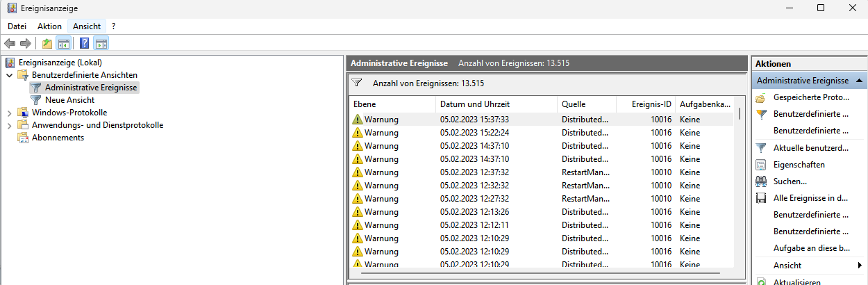
Task: Click the warning icon of the 12:37:32 event
Action: coord(358,172)
